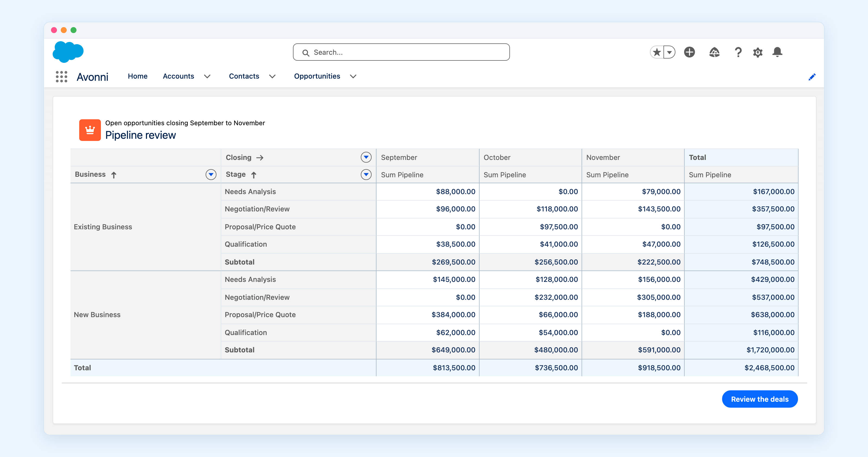Screen dimensions: 868x457
Task: Open the Help question mark icon
Action: (x=738, y=52)
